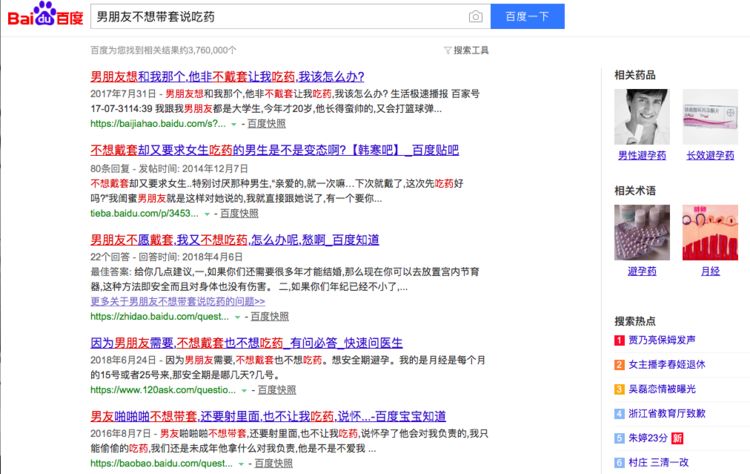750x474 pixels.
Task: Expand dropdown arrow beside tieba.baidu.com result
Action: coord(208,214)
